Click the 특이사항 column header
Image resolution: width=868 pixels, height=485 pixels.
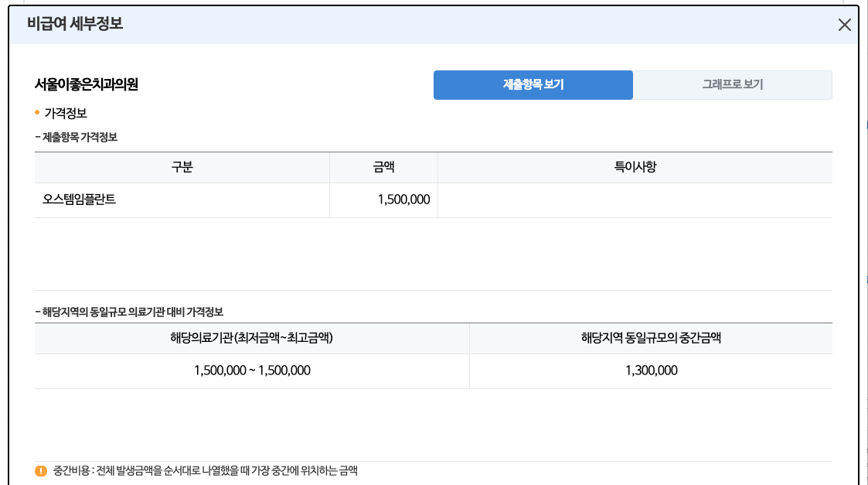(636, 167)
